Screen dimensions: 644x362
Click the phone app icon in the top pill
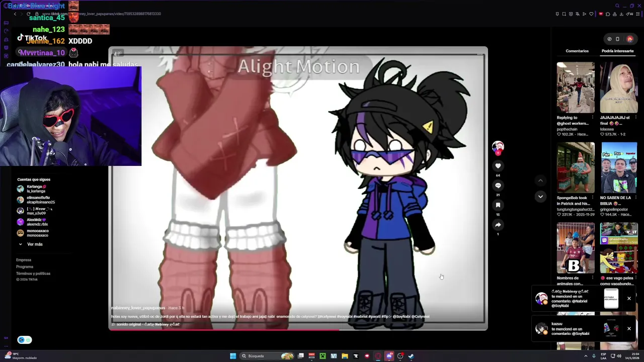pyautogui.click(x=617, y=39)
